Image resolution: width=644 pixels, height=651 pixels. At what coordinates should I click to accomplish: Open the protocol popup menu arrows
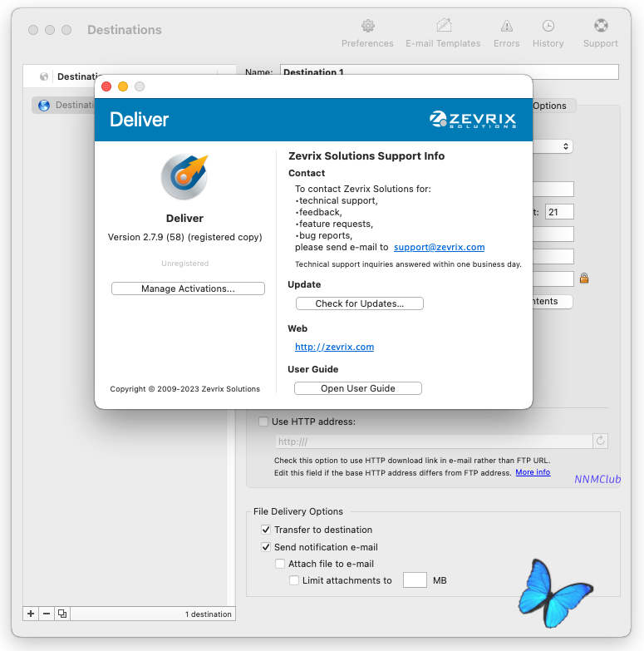(x=566, y=146)
